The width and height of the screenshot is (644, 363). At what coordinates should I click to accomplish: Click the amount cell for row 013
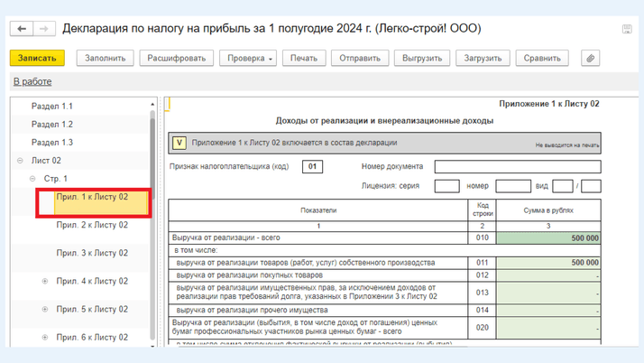pyautogui.click(x=548, y=293)
